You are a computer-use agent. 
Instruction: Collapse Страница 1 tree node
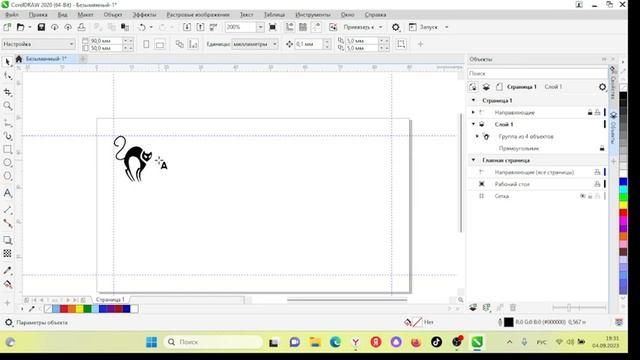[473, 100]
